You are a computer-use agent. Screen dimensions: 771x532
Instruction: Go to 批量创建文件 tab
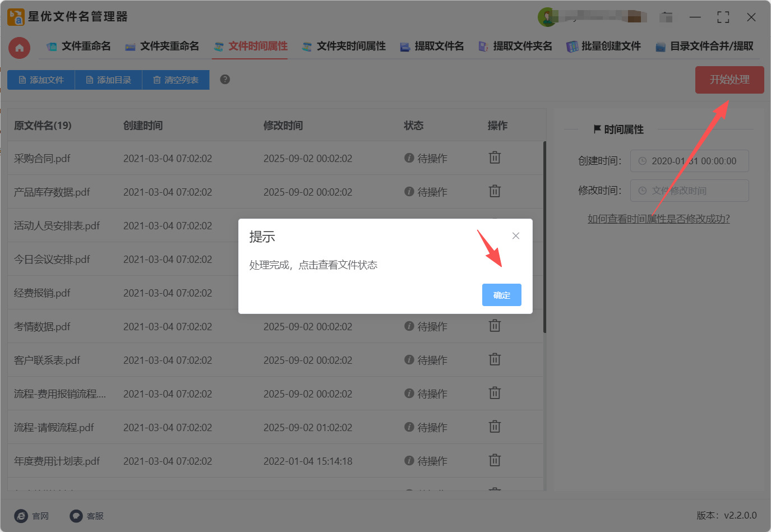(603, 47)
